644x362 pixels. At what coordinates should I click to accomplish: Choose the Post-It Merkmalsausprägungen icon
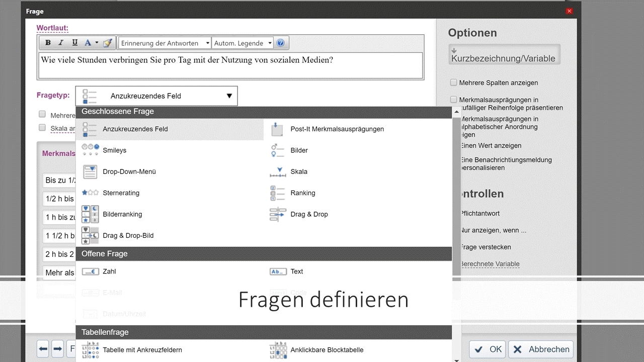click(x=278, y=129)
